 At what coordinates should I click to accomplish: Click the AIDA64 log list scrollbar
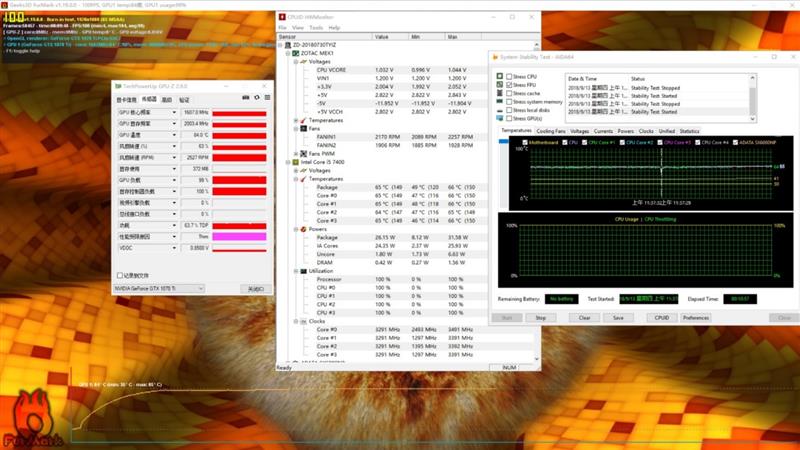coord(752,98)
